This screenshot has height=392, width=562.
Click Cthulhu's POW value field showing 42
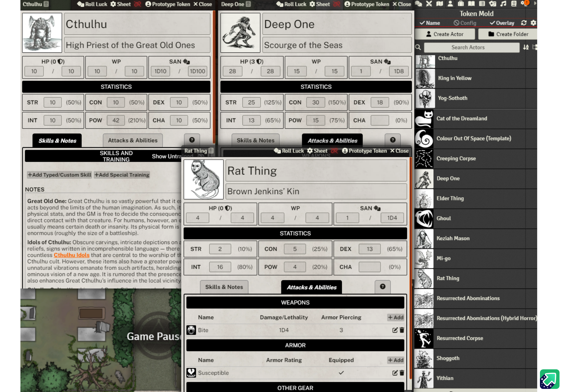[x=116, y=120]
